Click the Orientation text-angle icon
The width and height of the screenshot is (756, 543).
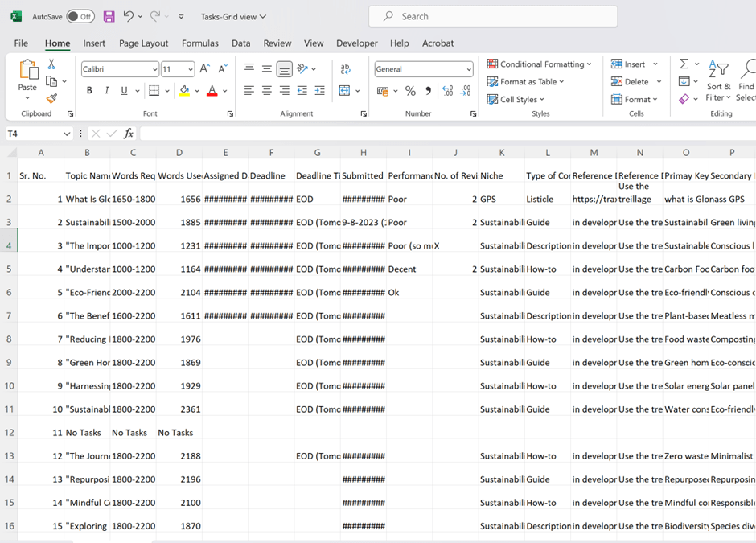pyautogui.click(x=302, y=69)
